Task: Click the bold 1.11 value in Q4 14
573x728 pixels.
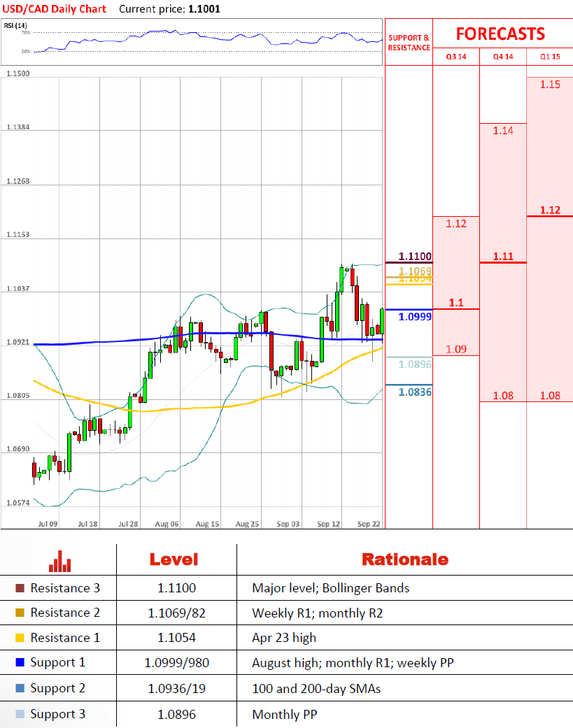Action: [503, 256]
